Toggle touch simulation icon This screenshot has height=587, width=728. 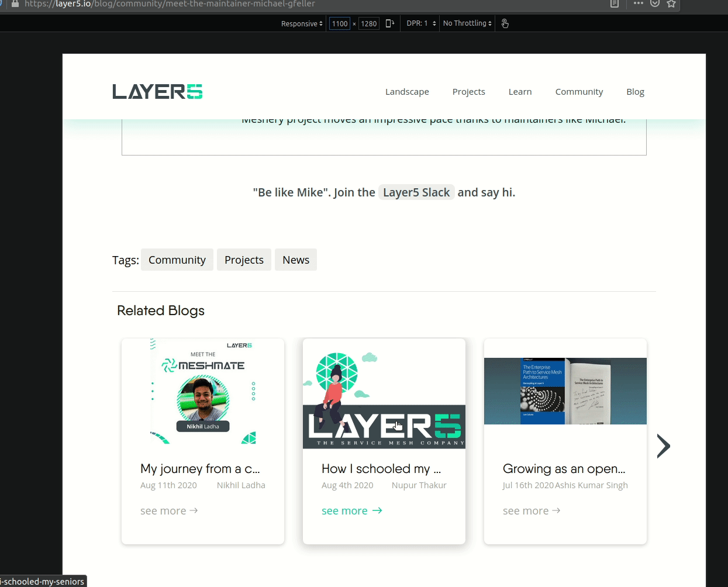tap(505, 23)
